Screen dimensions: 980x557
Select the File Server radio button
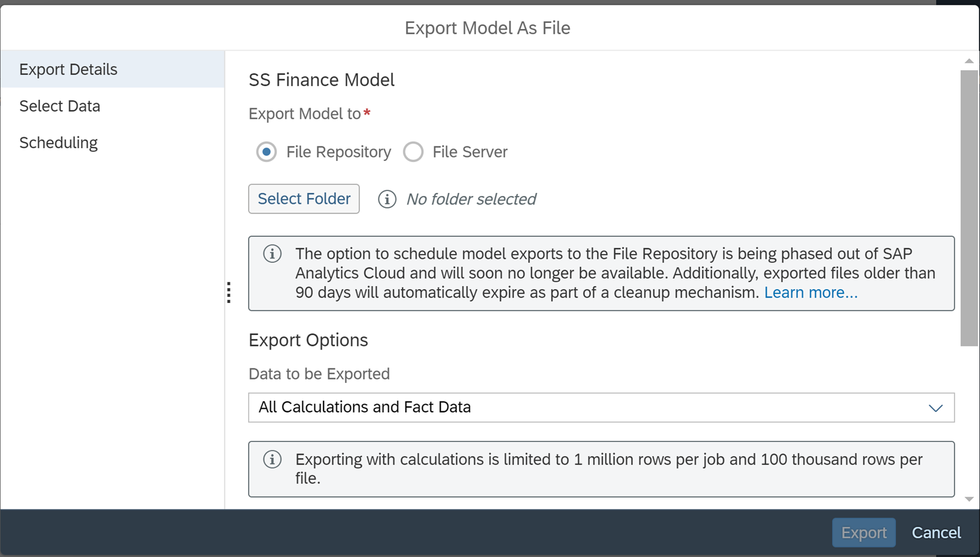(413, 152)
